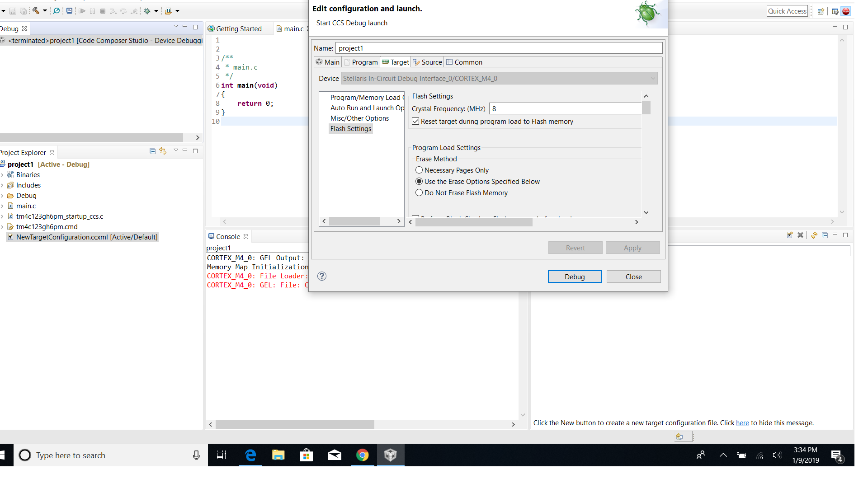868x488 pixels.
Task: Click the collapse all icon in Target Configurations panel
Action: tap(825, 235)
